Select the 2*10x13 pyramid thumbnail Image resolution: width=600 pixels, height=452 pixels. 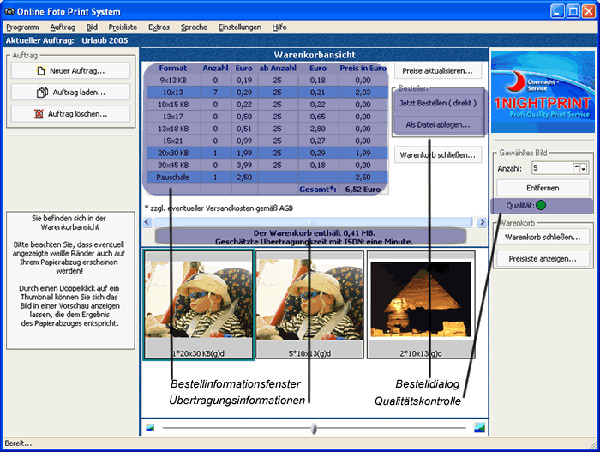421,305
